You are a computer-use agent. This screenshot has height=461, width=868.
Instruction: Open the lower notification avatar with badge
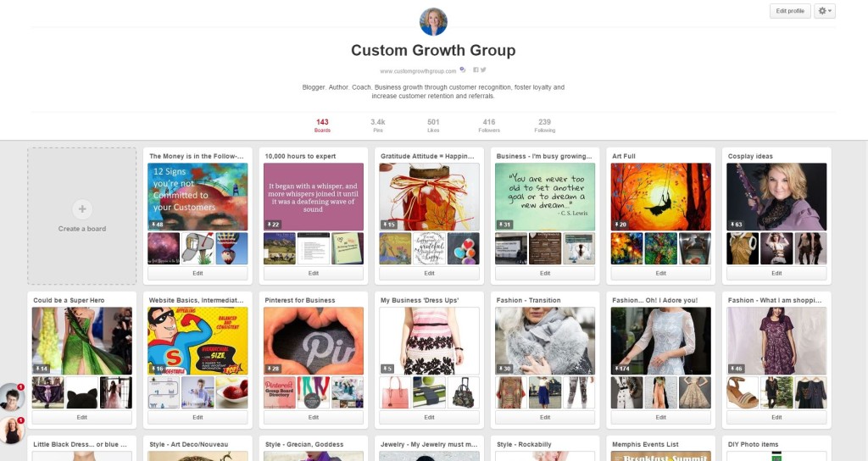11,430
